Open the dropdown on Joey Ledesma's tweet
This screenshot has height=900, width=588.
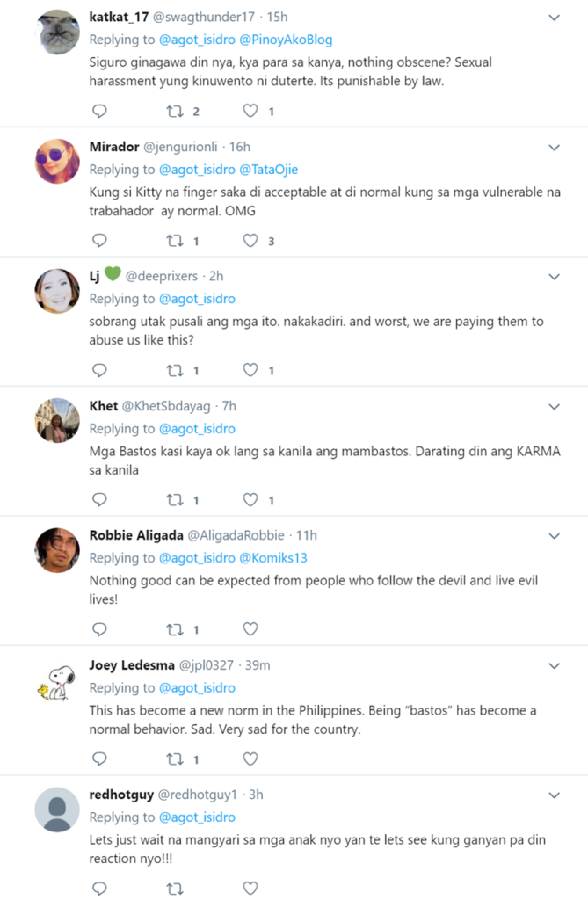554,665
